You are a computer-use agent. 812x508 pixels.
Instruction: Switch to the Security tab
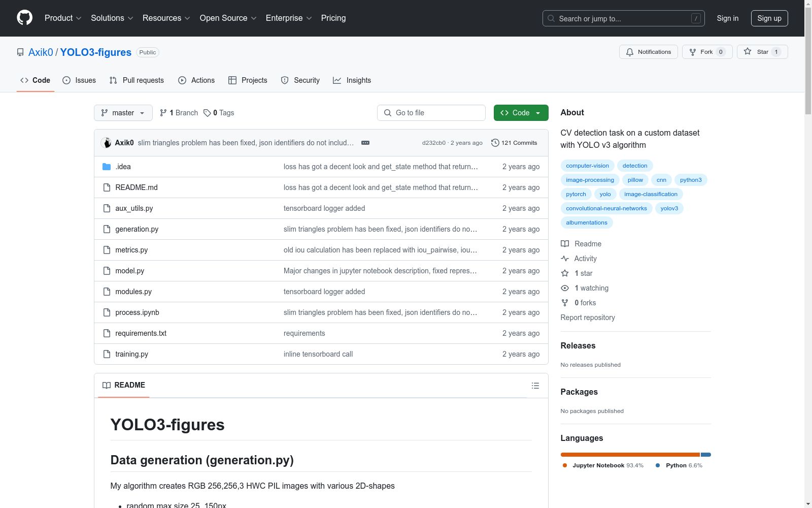click(300, 80)
